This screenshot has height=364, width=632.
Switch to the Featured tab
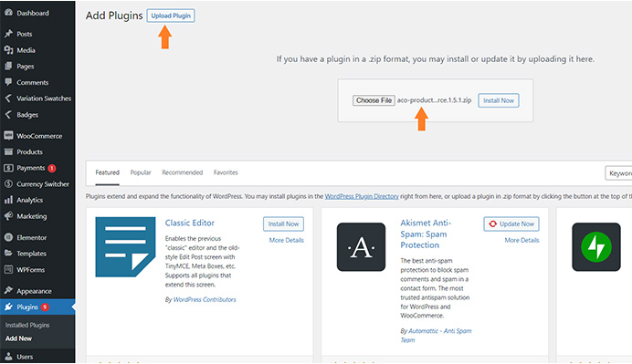pos(107,172)
